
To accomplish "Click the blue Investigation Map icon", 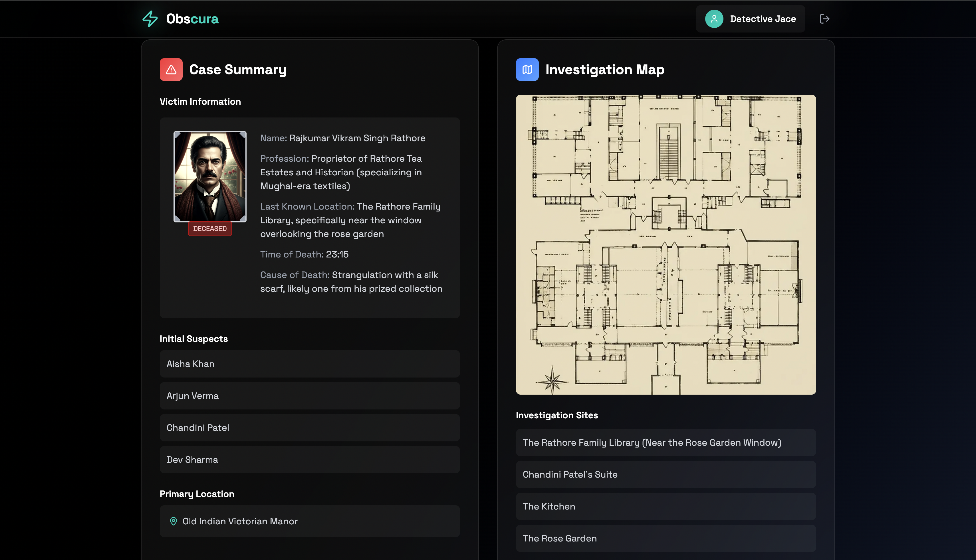I will (x=527, y=70).
